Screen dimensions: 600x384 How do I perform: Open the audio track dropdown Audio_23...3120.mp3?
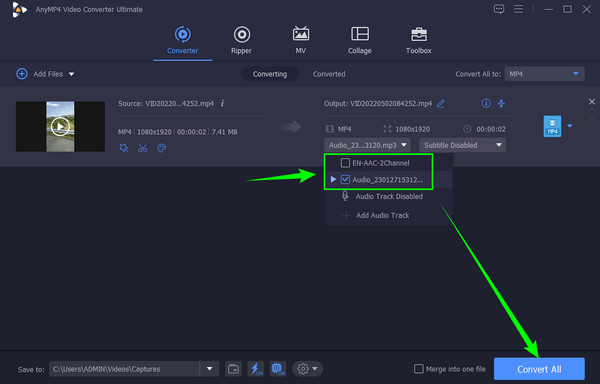[367, 145]
